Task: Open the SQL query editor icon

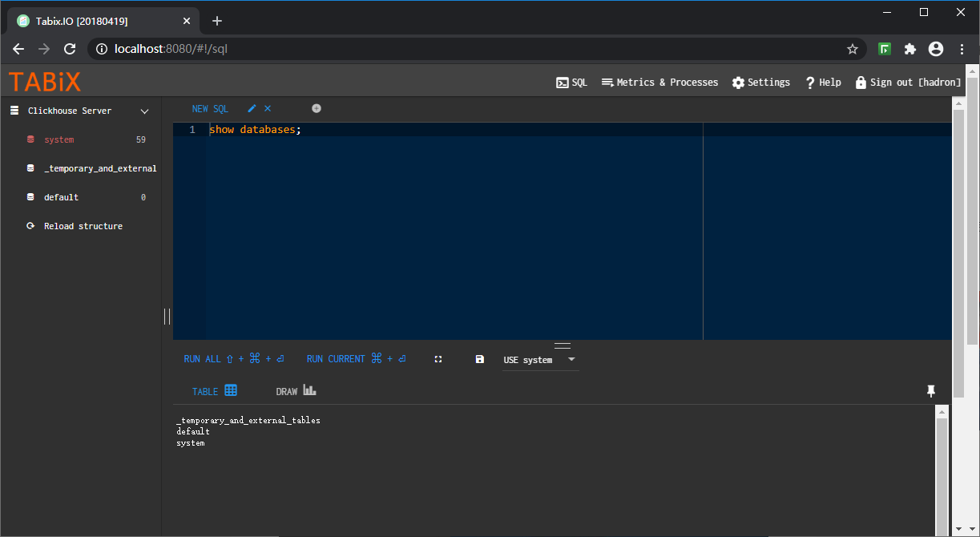Action: 564,82
